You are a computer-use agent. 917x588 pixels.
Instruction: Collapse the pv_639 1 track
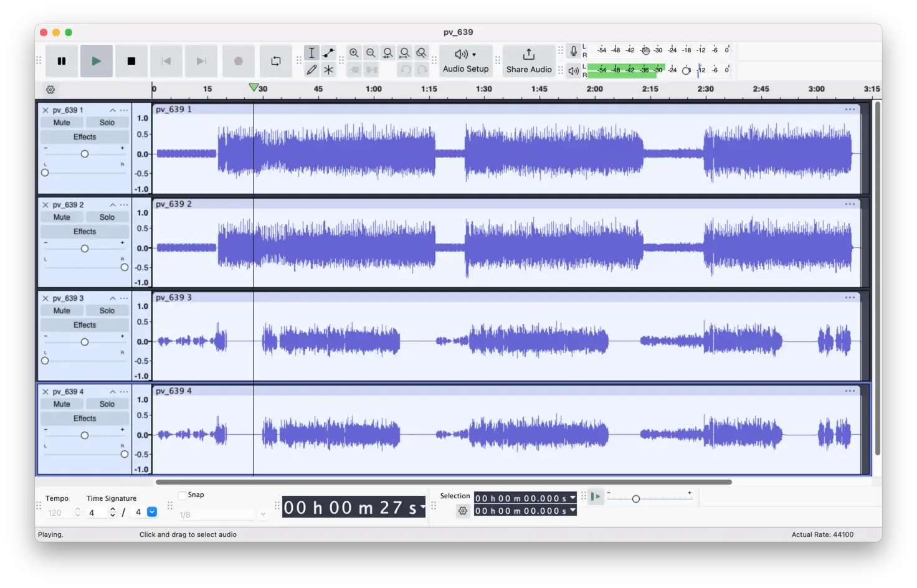(x=113, y=109)
